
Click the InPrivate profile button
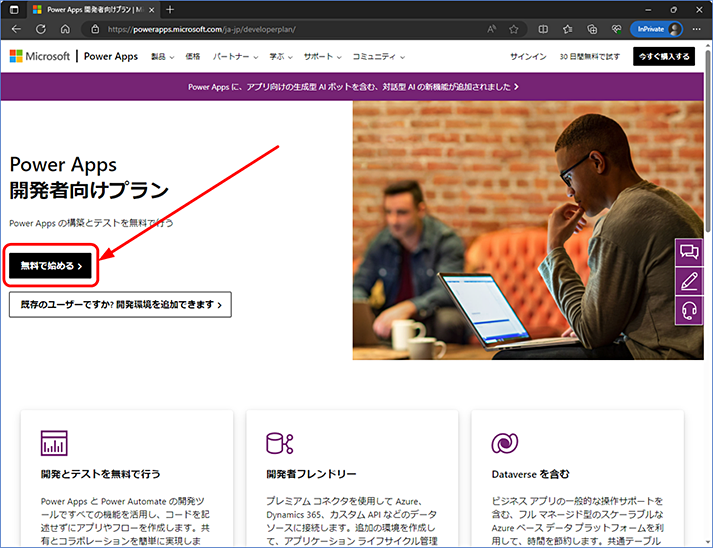[x=656, y=29]
